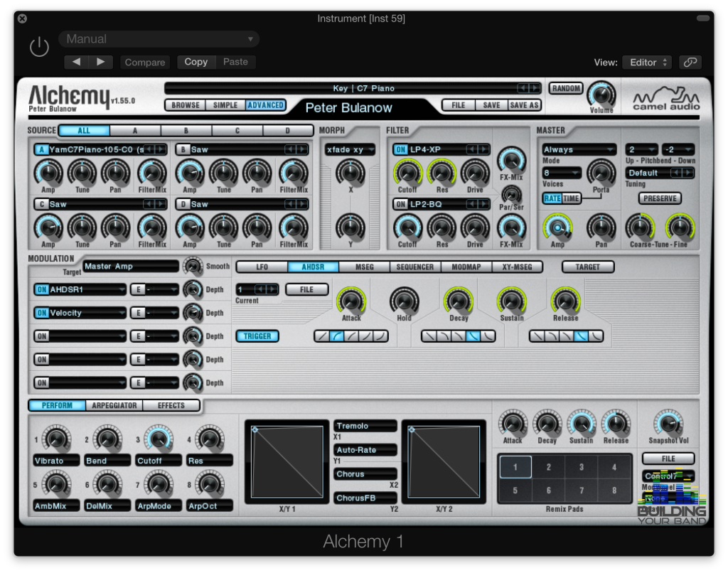Click the Cutoff perform knob 3
728x573 pixels.
click(159, 439)
